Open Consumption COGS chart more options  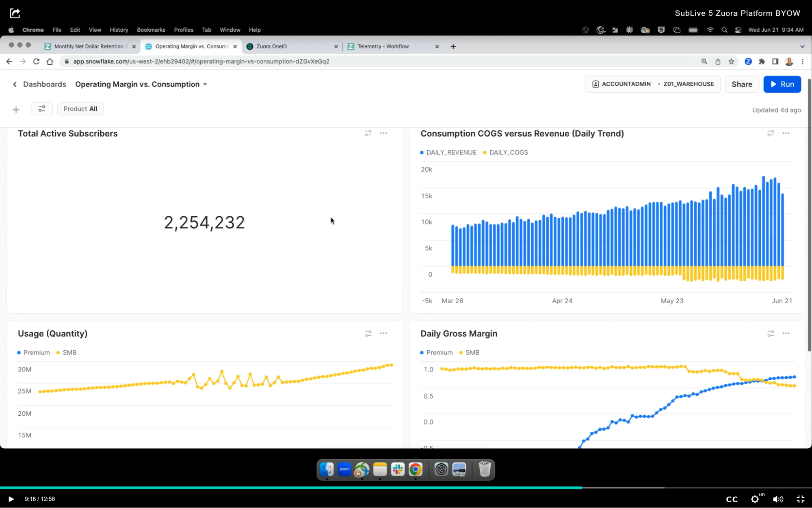pyautogui.click(x=786, y=133)
